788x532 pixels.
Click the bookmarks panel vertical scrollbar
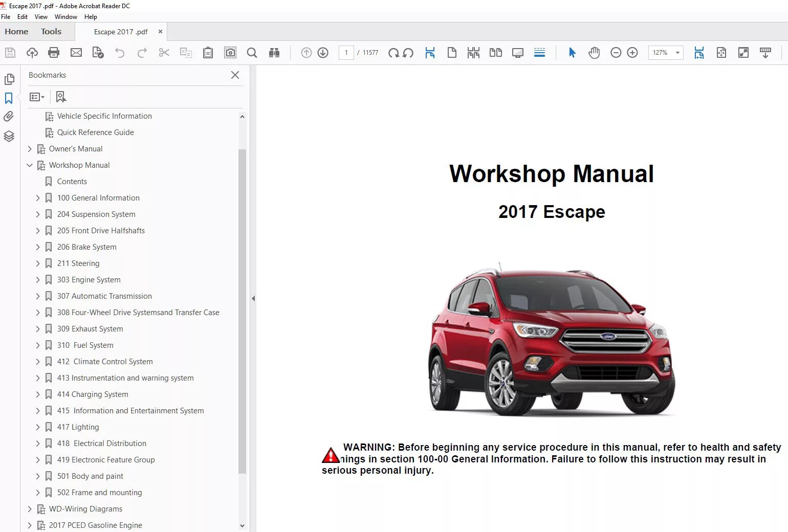click(x=242, y=312)
